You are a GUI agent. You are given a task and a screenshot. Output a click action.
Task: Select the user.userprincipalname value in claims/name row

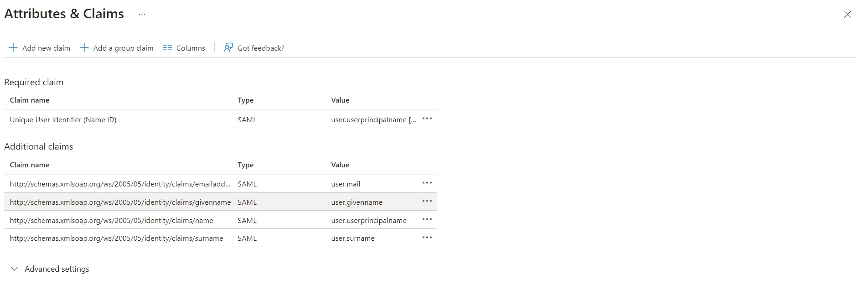point(369,220)
